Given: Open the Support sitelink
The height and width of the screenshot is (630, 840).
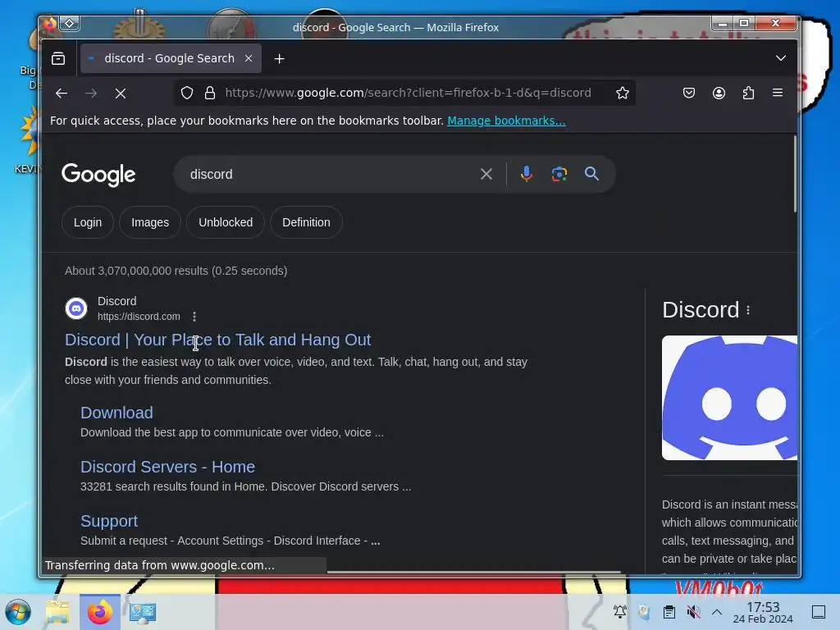Looking at the screenshot, I should [x=109, y=521].
